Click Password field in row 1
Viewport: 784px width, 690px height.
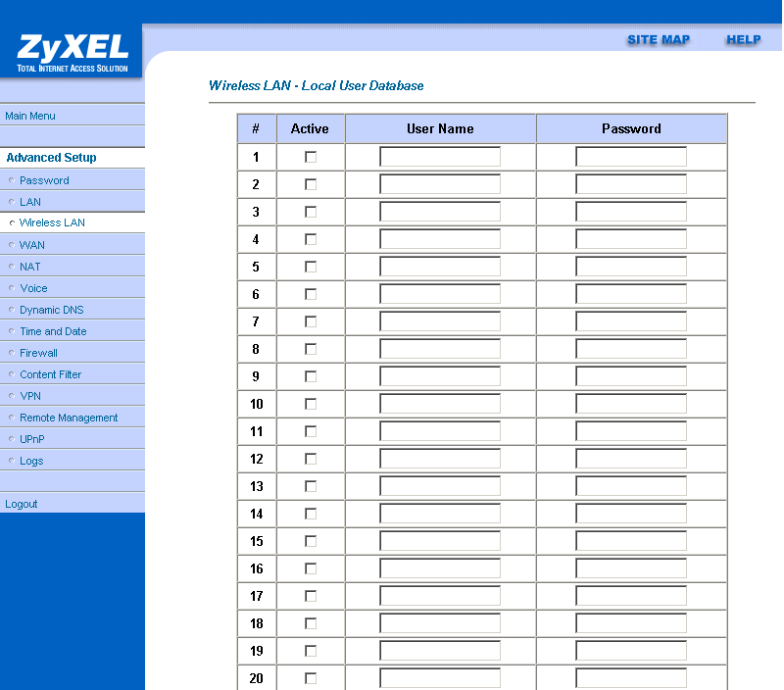631,157
